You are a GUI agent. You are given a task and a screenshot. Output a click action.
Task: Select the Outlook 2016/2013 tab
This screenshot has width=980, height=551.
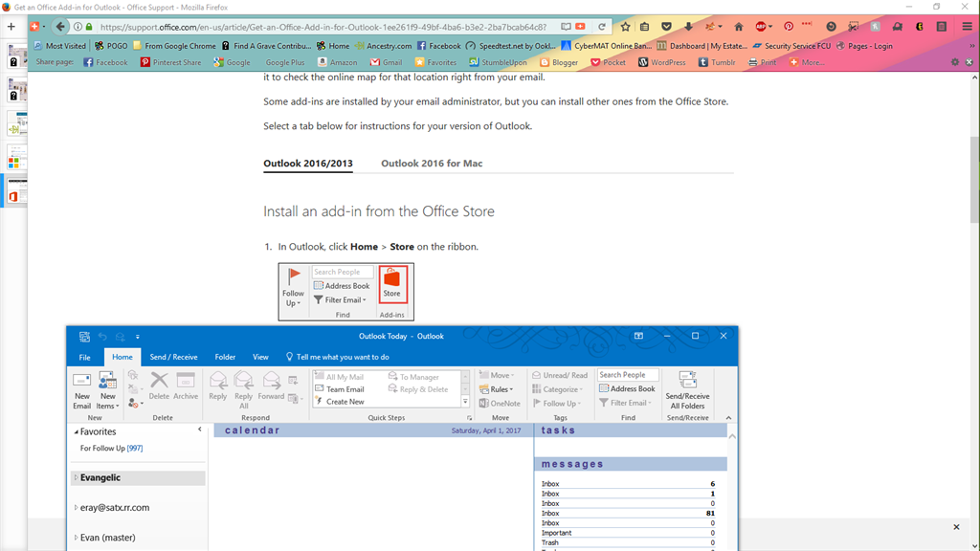308,164
